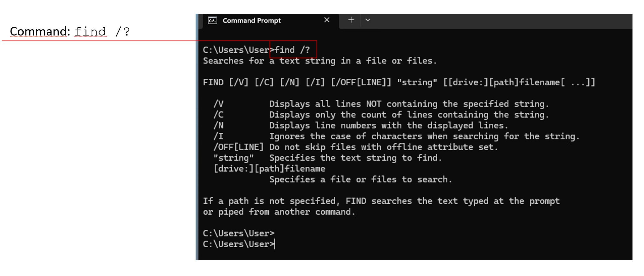Click the typed 'find /?' command in terminal
The height and width of the screenshot is (276, 644).
coord(292,50)
